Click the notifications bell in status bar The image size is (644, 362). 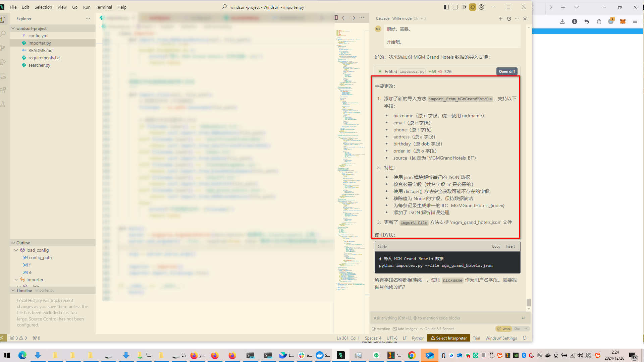525,338
